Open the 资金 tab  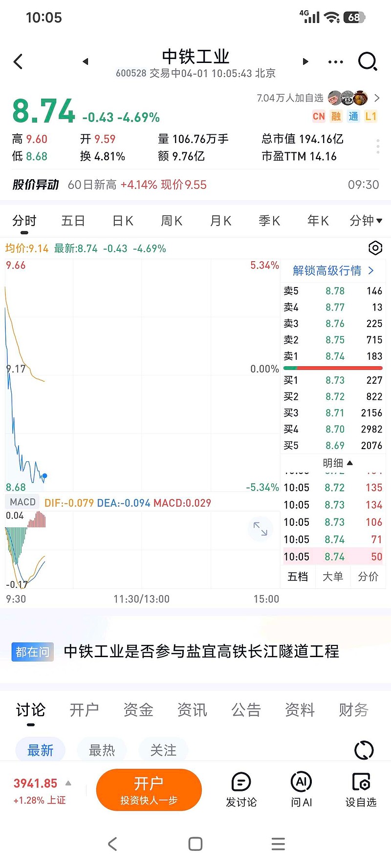click(x=138, y=710)
